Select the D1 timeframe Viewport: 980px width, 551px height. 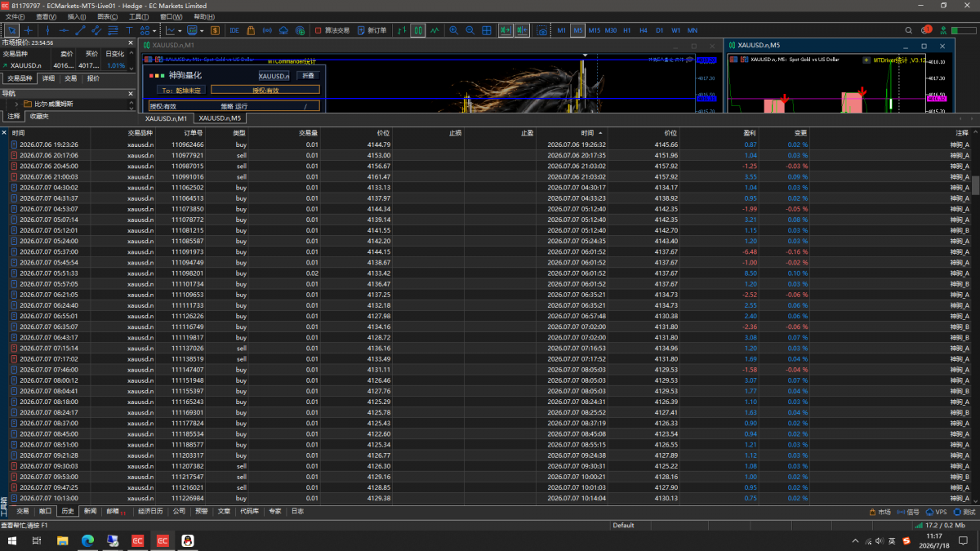[660, 30]
